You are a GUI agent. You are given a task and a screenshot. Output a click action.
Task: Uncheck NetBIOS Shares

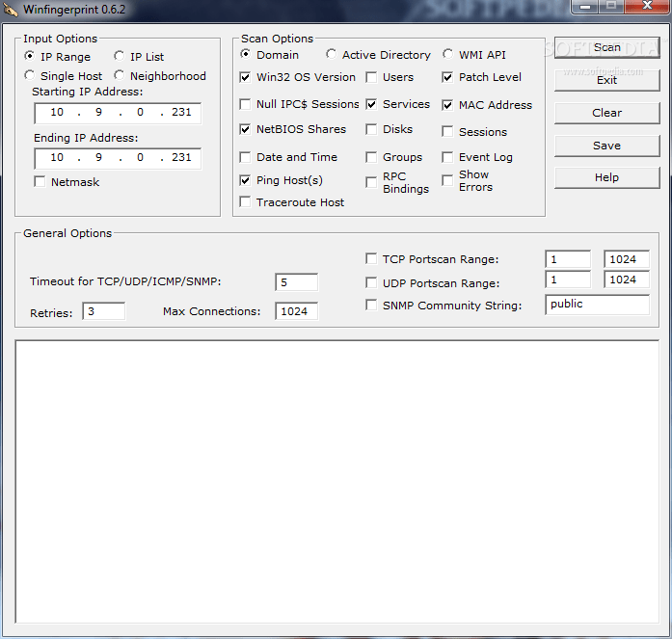click(x=245, y=129)
